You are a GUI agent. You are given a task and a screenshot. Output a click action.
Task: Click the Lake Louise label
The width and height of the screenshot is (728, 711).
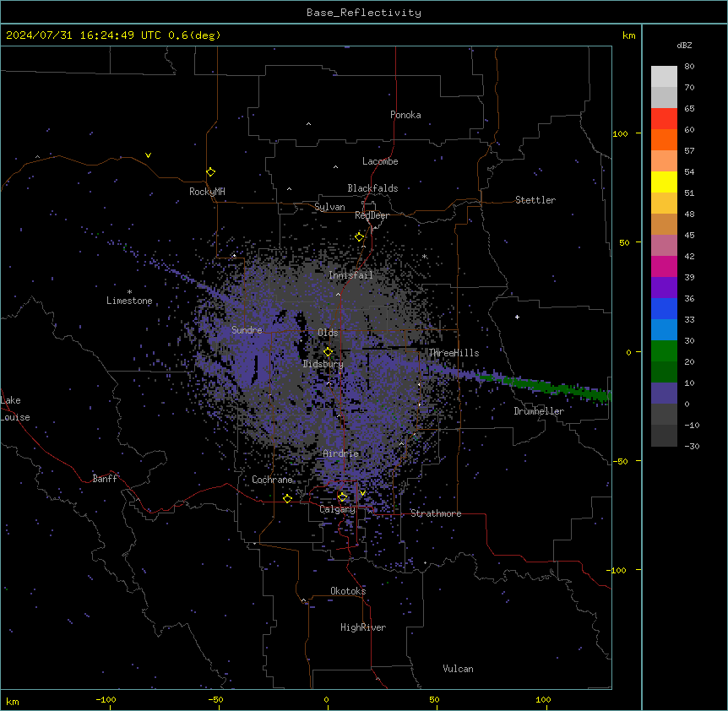point(15,409)
